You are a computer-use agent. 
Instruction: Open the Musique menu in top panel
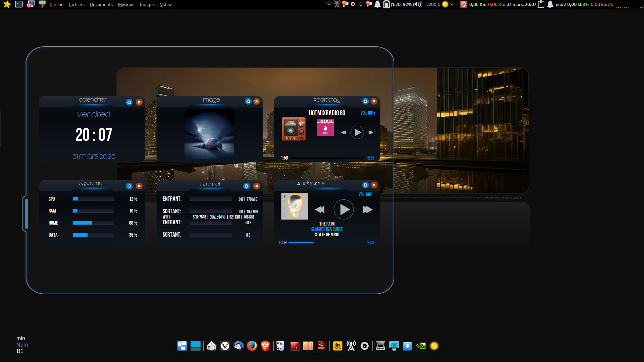pyautogui.click(x=126, y=4)
